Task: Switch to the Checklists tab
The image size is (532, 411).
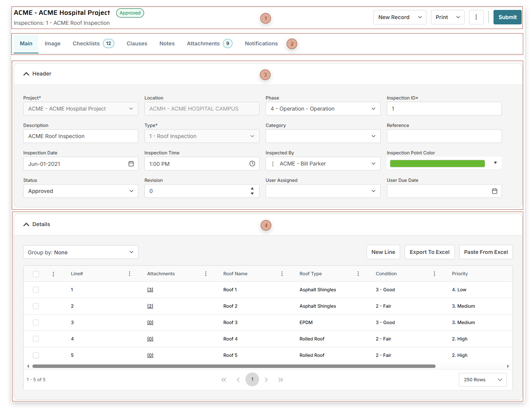Action: (x=86, y=43)
